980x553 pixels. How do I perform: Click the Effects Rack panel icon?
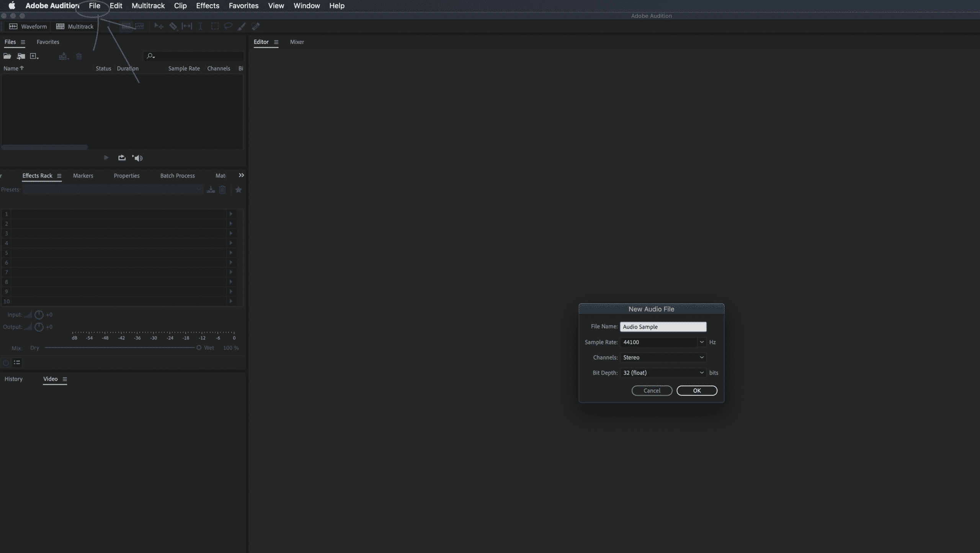(x=59, y=176)
